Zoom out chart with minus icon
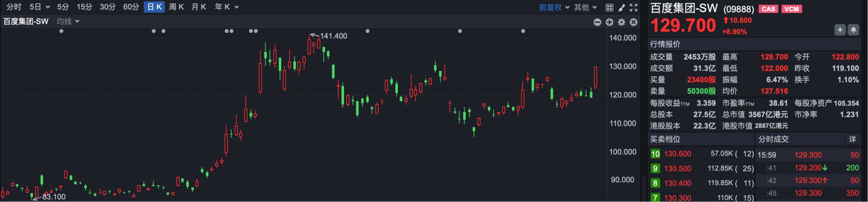The height and width of the screenshot is (202, 868). coord(597,22)
